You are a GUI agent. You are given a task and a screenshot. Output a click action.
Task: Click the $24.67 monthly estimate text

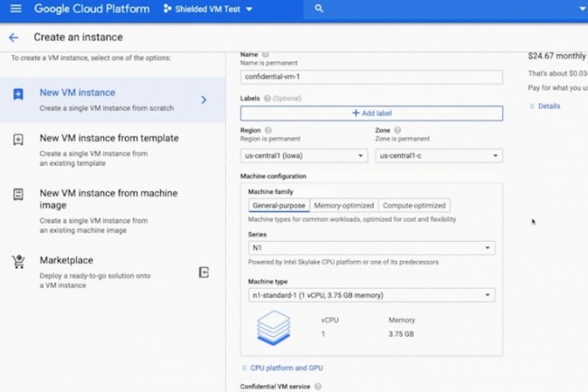[556, 56]
